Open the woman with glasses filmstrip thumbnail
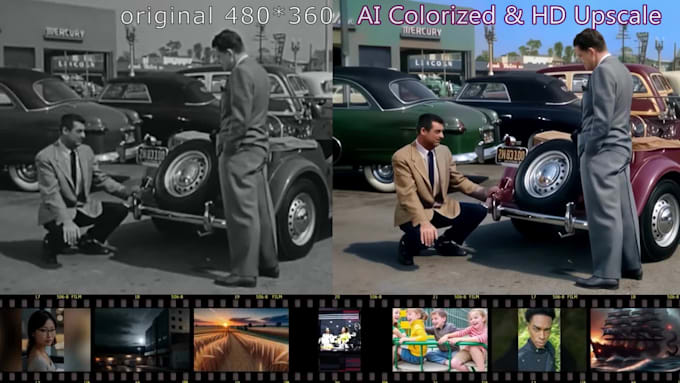The height and width of the screenshot is (383, 680). point(46,340)
